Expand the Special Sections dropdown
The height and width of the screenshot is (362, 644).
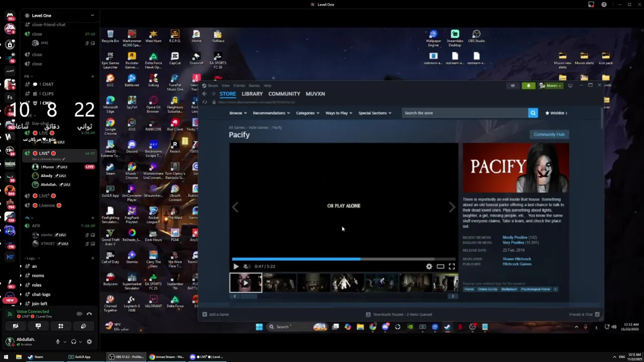[375, 113]
